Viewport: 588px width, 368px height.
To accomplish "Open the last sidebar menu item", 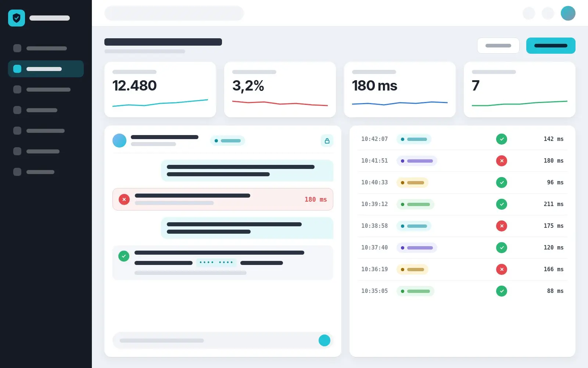I will pyautogui.click(x=46, y=172).
